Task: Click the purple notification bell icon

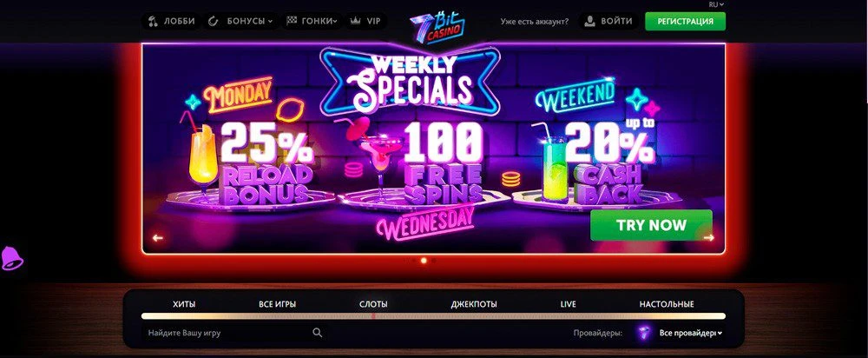Action: click(11, 258)
